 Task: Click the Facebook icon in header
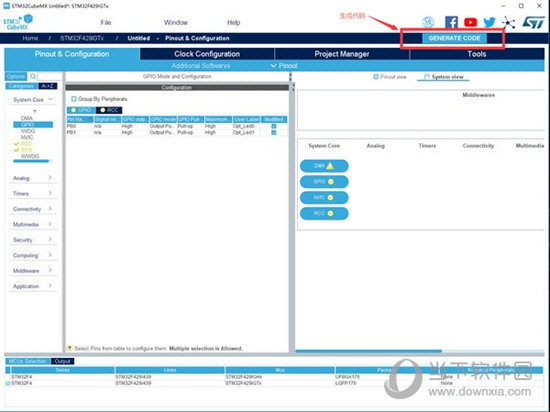451,22
